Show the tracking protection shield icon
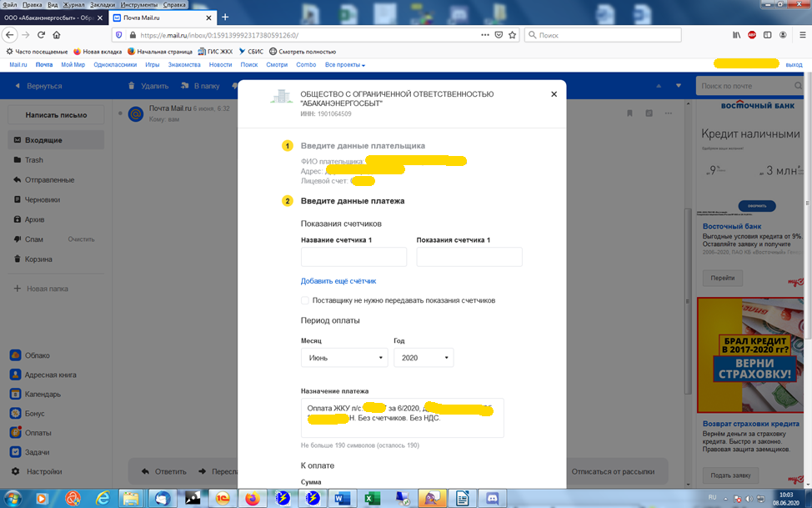Viewport: 812px width, 508px height. 119,35
